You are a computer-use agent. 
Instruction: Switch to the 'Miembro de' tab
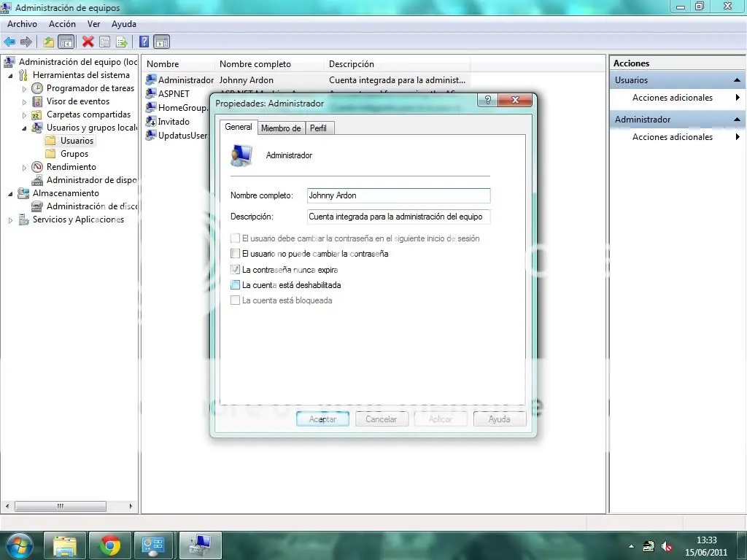coord(281,128)
